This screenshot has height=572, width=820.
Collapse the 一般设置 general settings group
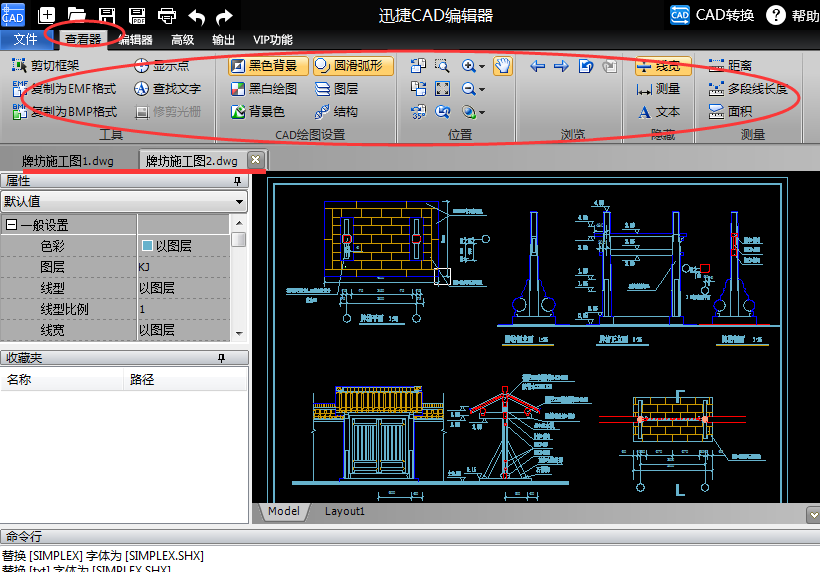(x=12, y=225)
